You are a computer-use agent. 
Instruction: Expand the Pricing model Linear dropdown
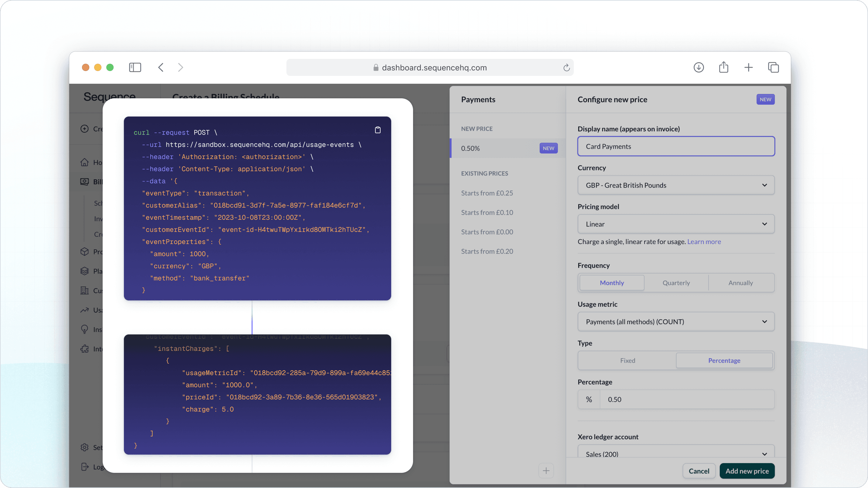676,224
